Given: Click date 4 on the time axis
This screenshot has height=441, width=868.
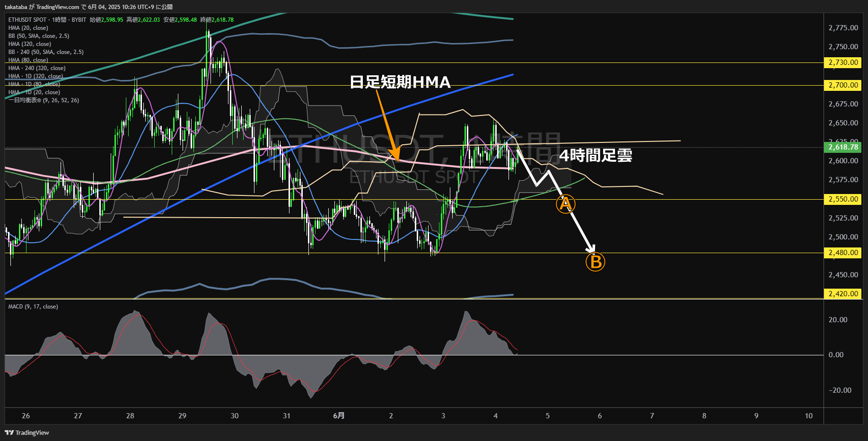Looking at the screenshot, I should click(x=495, y=416).
